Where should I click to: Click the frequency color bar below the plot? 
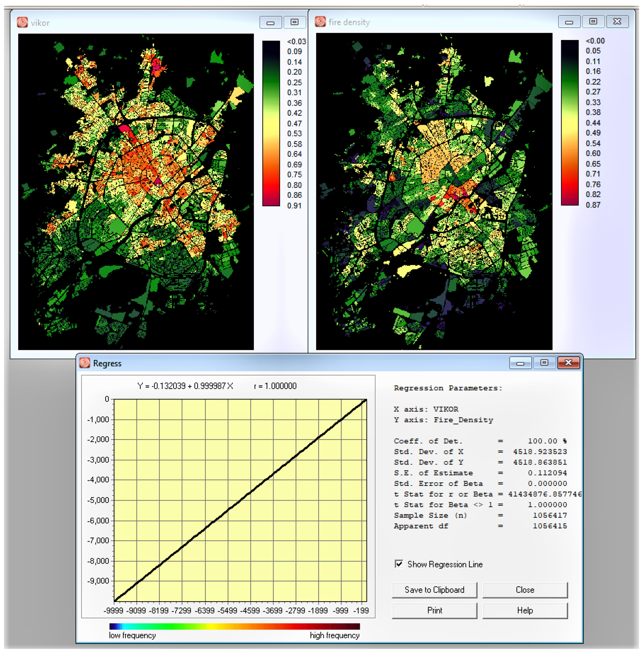click(234, 626)
